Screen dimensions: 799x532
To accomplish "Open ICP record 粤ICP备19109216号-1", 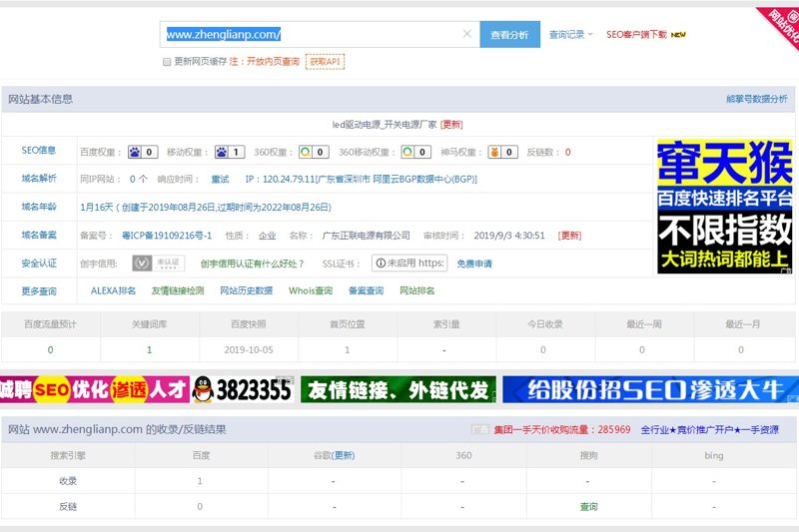I will (x=167, y=236).
